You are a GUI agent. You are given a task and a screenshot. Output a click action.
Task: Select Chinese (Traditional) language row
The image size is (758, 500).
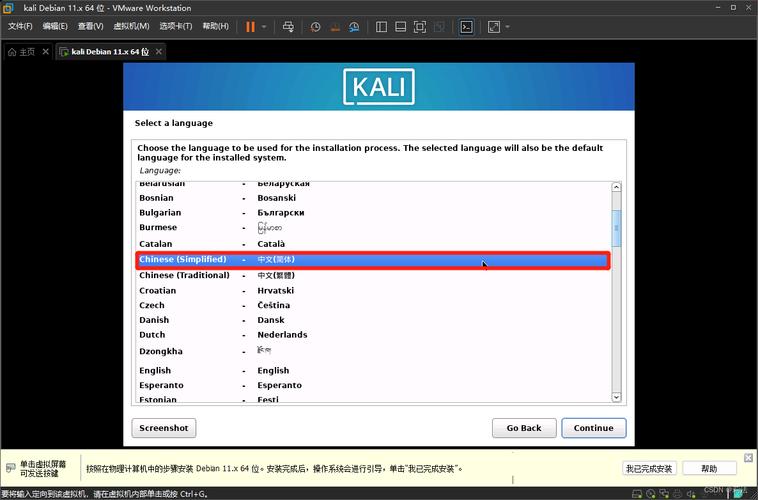point(371,275)
